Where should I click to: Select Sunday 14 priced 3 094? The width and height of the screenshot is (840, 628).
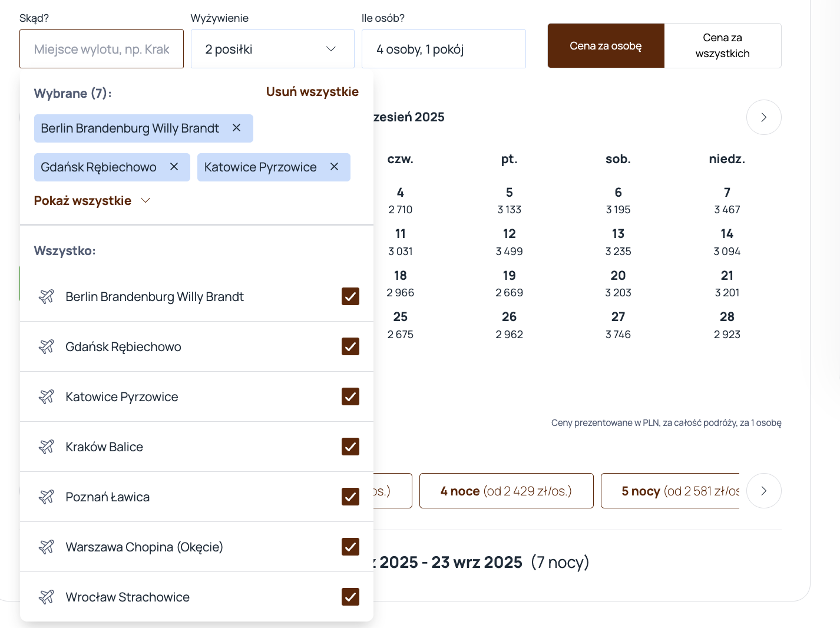[x=727, y=242]
